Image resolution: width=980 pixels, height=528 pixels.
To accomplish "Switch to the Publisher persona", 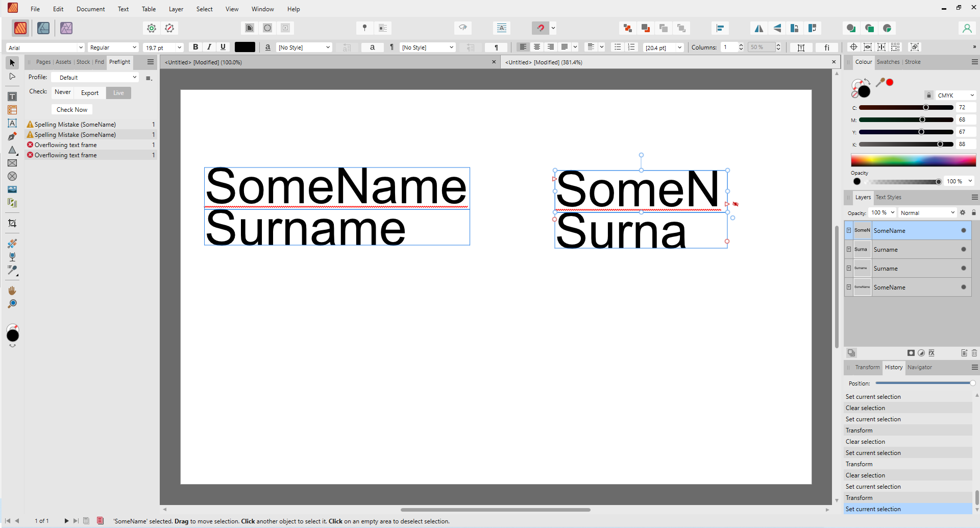I will tap(20, 28).
